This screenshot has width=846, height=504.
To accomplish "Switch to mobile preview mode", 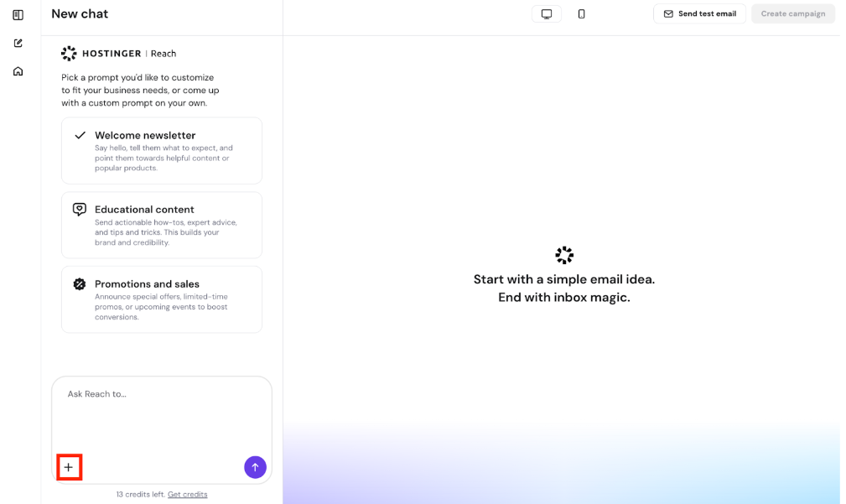I will pyautogui.click(x=581, y=14).
